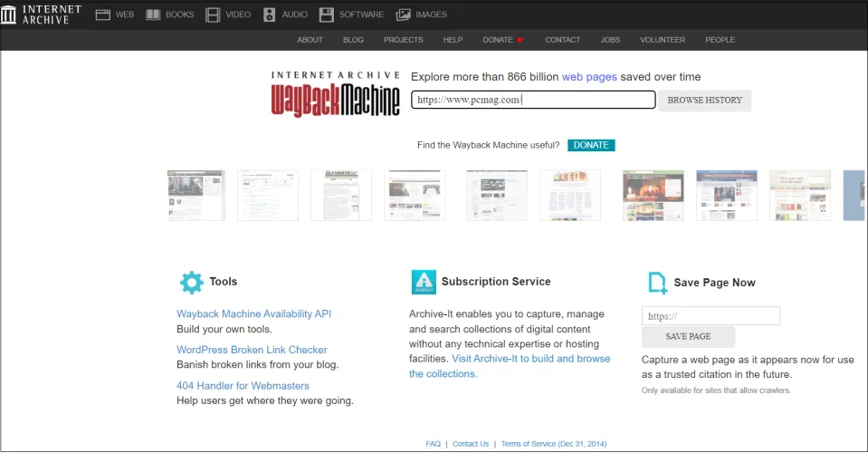Click the Archive-It subscription service icon

point(423,282)
